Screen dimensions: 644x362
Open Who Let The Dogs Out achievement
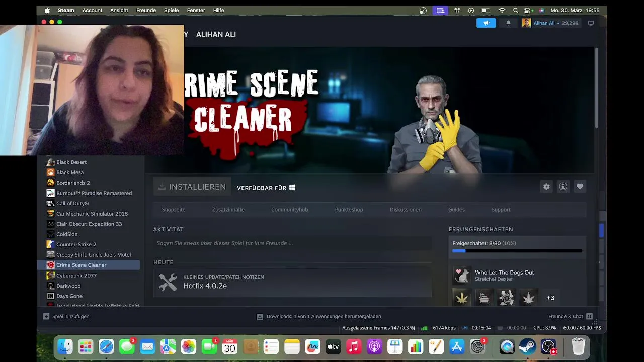point(505,273)
